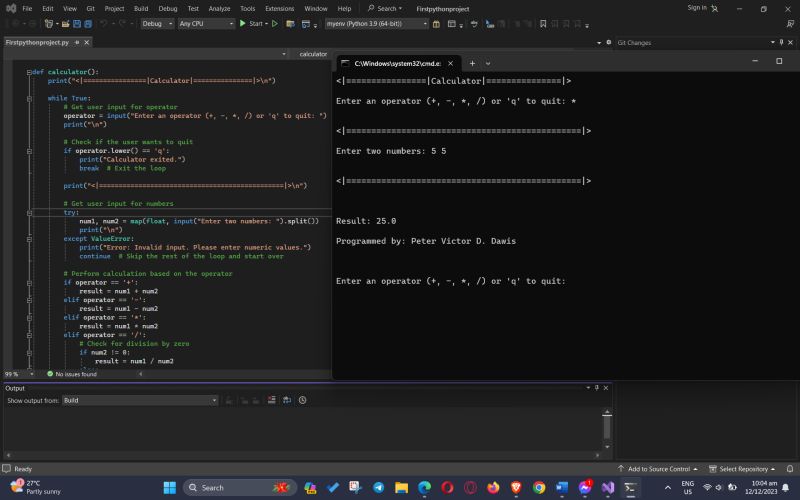Click the Python environment package icon
Viewport: 800px width, 500px height.
click(x=436, y=24)
